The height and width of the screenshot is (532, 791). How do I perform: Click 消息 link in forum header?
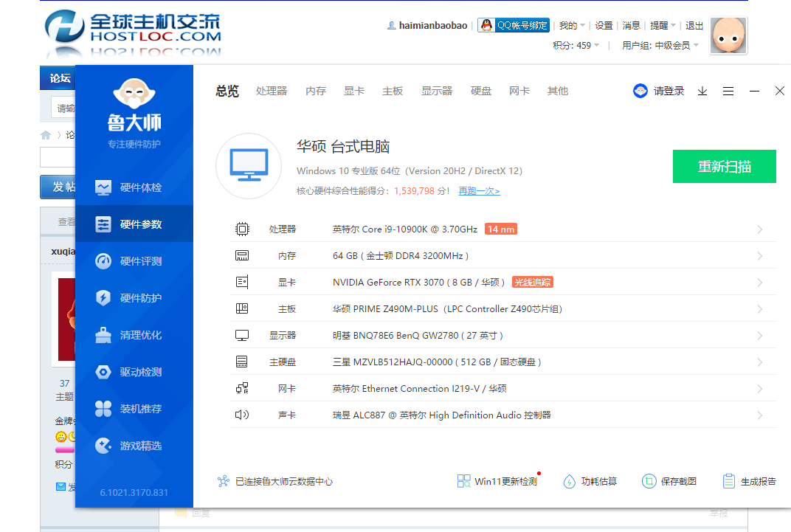631,25
